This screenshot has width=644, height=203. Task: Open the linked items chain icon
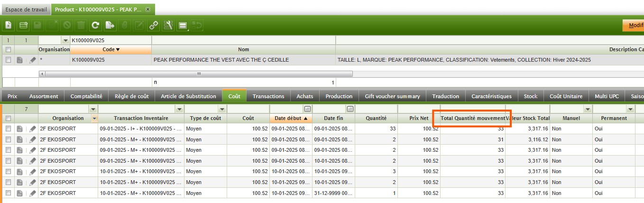click(154, 25)
